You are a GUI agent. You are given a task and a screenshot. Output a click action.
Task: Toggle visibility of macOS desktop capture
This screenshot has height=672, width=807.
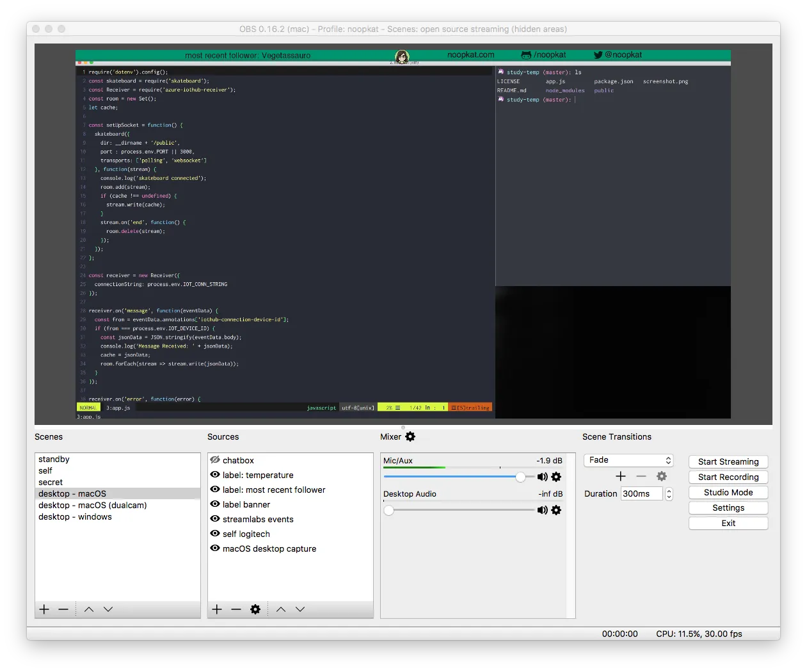[x=215, y=548]
